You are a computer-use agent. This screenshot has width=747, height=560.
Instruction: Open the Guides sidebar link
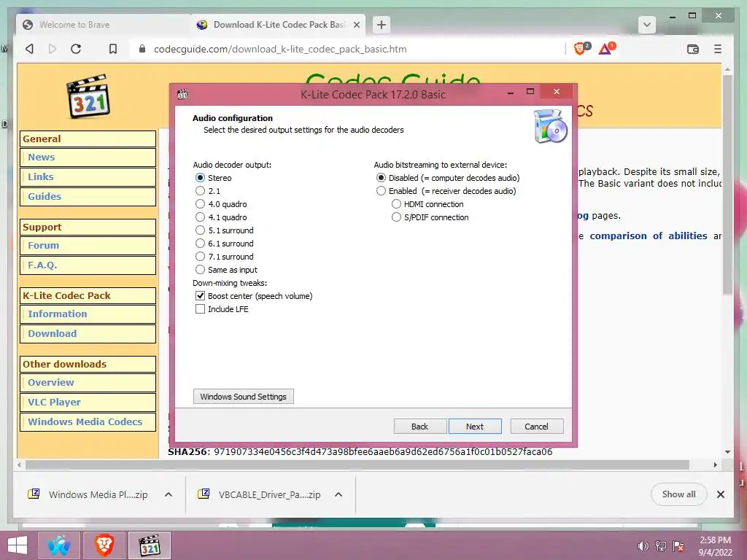click(88, 196)
